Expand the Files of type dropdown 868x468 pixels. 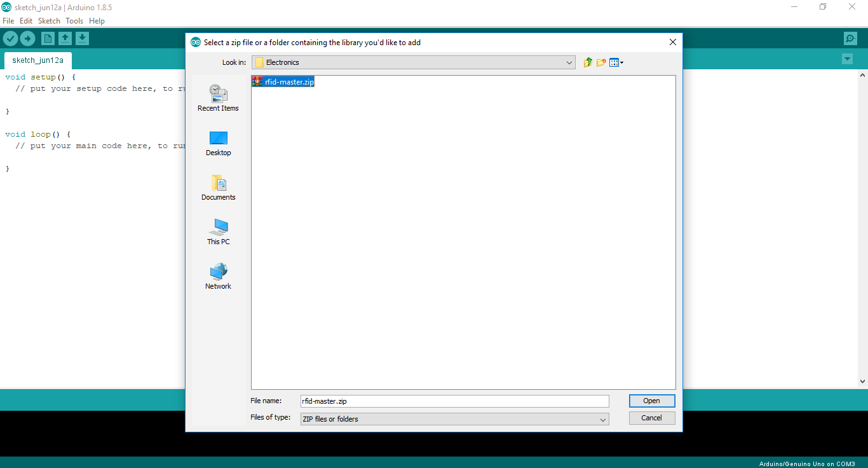tap(603, 419)
